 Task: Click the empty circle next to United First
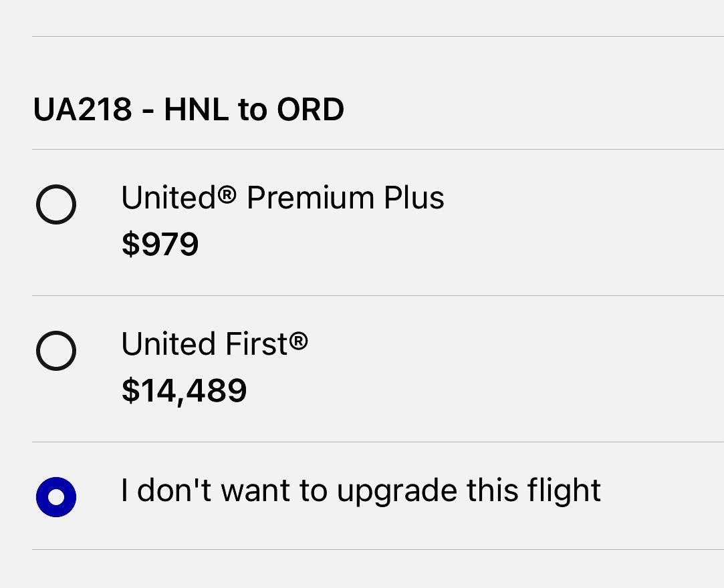click(56, 351)
